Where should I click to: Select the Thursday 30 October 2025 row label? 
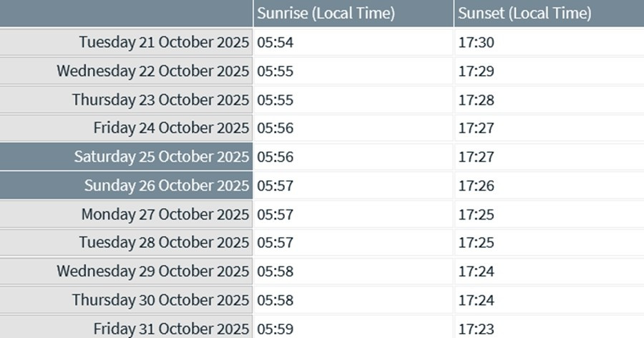pos(160,300)
